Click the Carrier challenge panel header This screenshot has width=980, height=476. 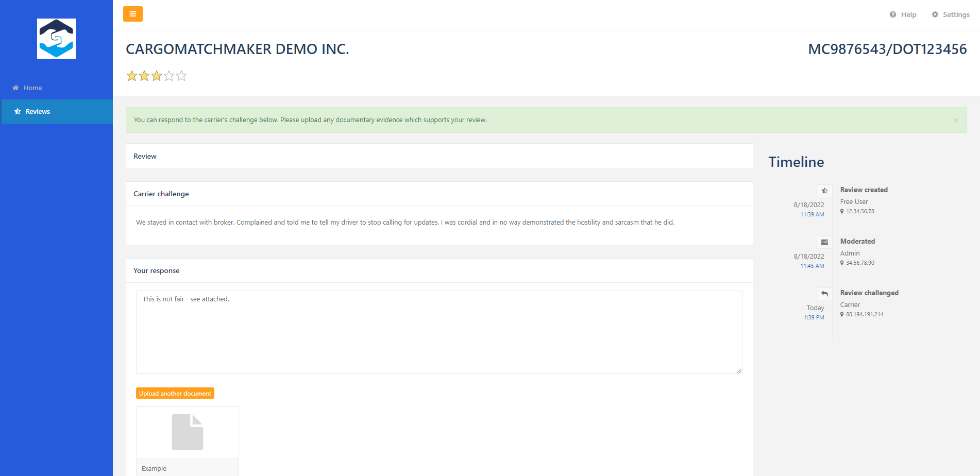point(439,194)
